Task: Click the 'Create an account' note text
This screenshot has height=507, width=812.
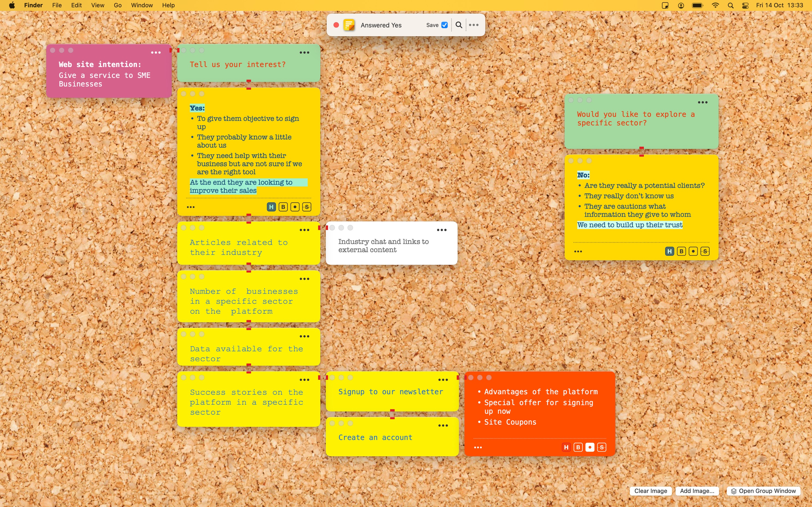Action: (x=375, y=437)
